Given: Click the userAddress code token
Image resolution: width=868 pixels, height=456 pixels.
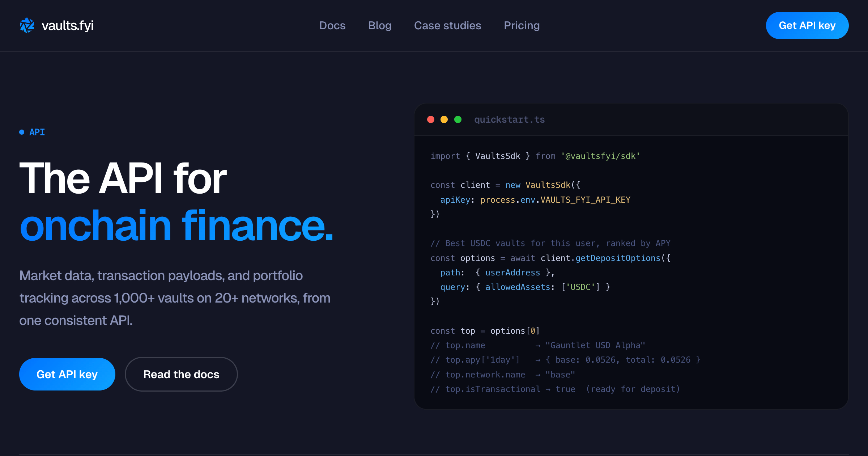Looking at the screenshot, I should (512, 273).
